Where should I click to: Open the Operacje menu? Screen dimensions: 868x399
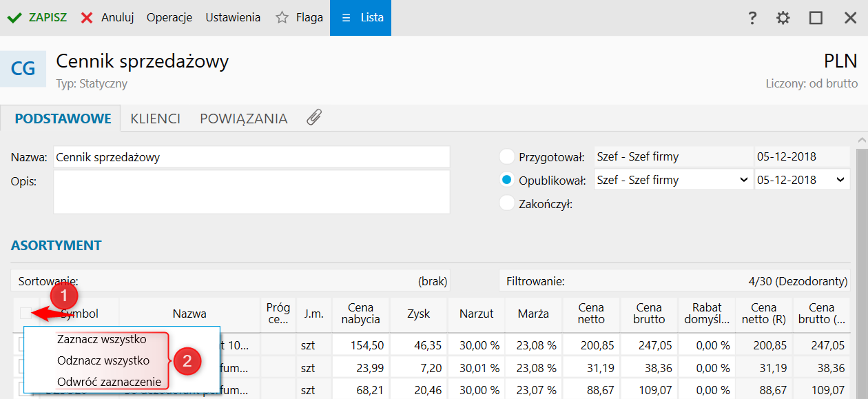(169, 18)
